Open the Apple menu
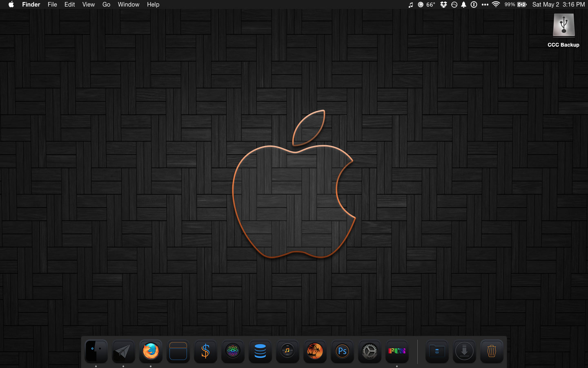Viewport: 588px width, 368px height. pyautogui.click(x=11, y=4)
